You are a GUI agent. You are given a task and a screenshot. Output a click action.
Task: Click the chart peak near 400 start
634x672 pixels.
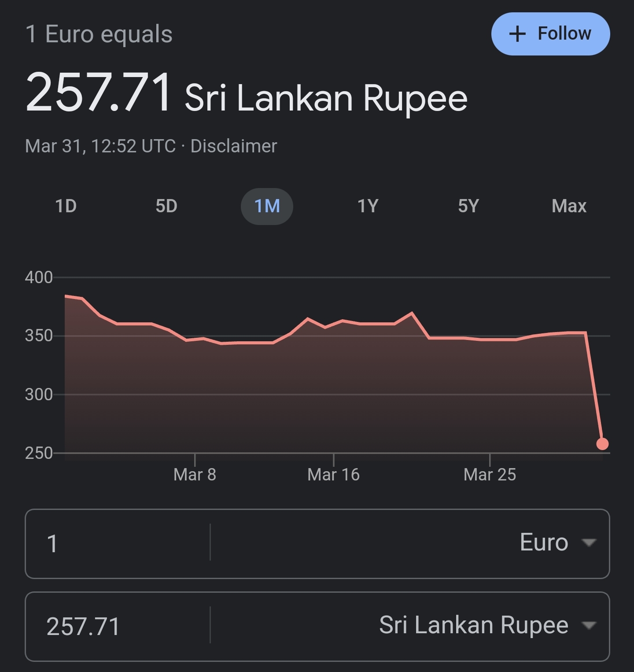66,296
